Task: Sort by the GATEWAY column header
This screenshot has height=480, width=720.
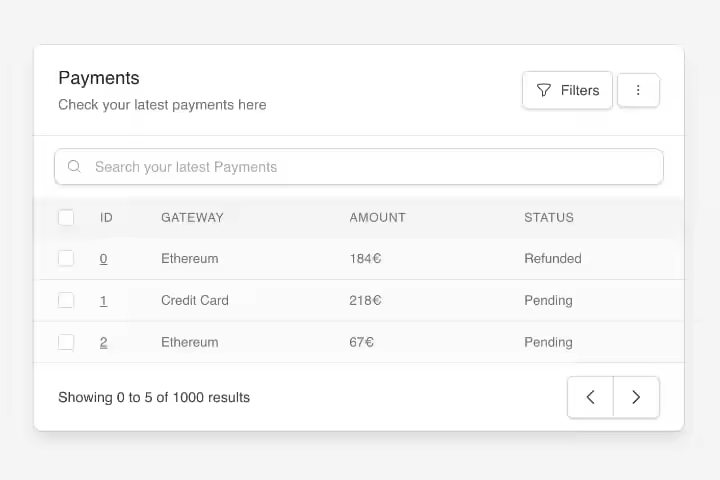Action: tap(192, 217)
